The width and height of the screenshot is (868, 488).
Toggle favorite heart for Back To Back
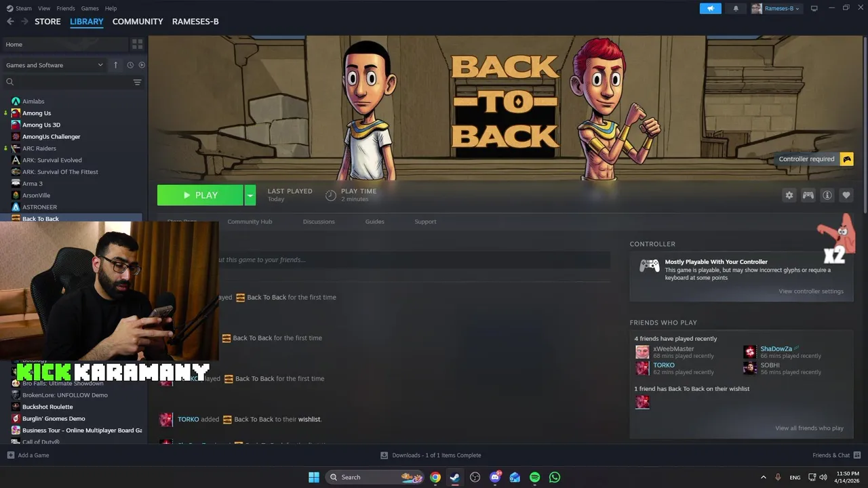pyautogui.click(x=846, y=195)
